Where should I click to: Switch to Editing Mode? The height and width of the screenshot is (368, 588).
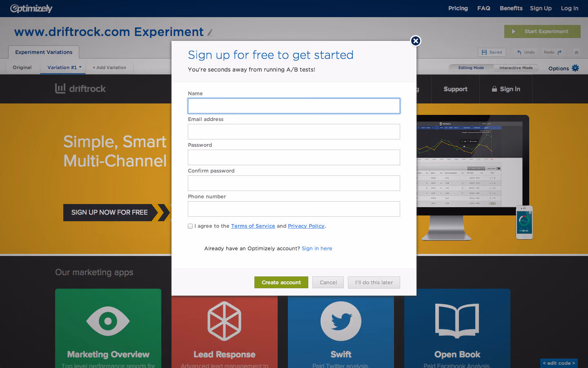click(x=471, y=68)
